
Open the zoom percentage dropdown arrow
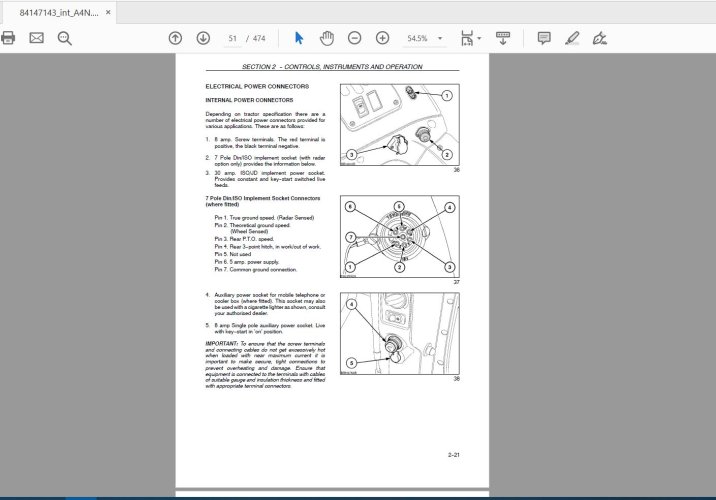pos(440,38)
